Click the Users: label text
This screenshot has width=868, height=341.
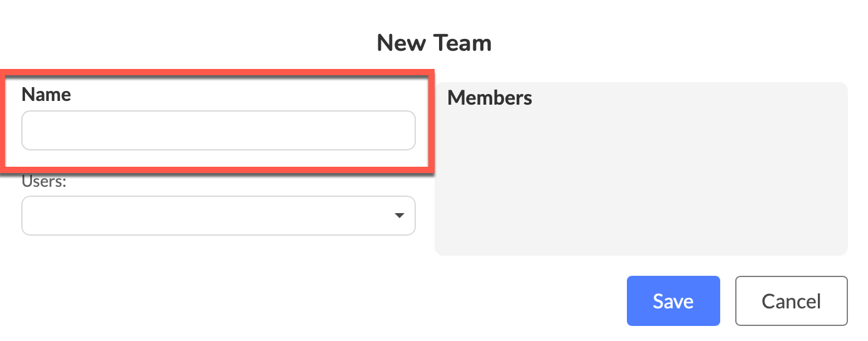tap(44, 182)
